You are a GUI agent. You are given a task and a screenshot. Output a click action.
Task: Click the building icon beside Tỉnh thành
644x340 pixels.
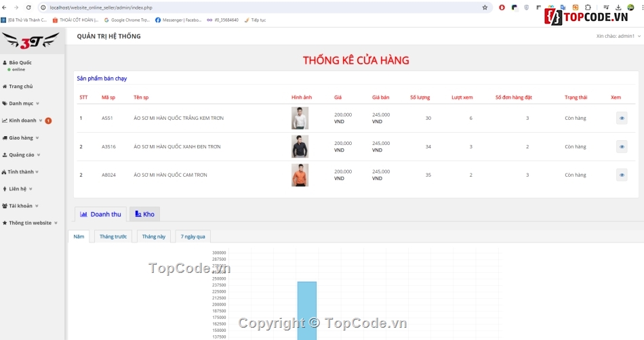click(3, 172)
